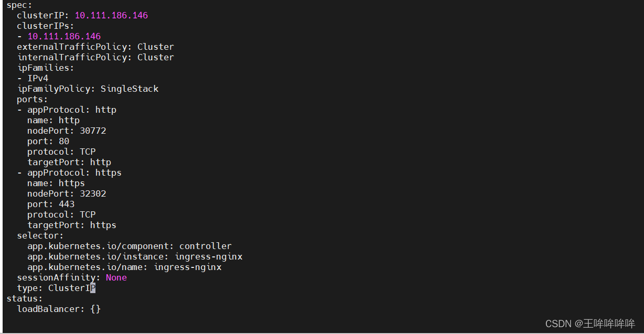Click the IP list item under clusterIPs
Image resolution: width=644 pixels, height=334 pixels.
[64, 36]
